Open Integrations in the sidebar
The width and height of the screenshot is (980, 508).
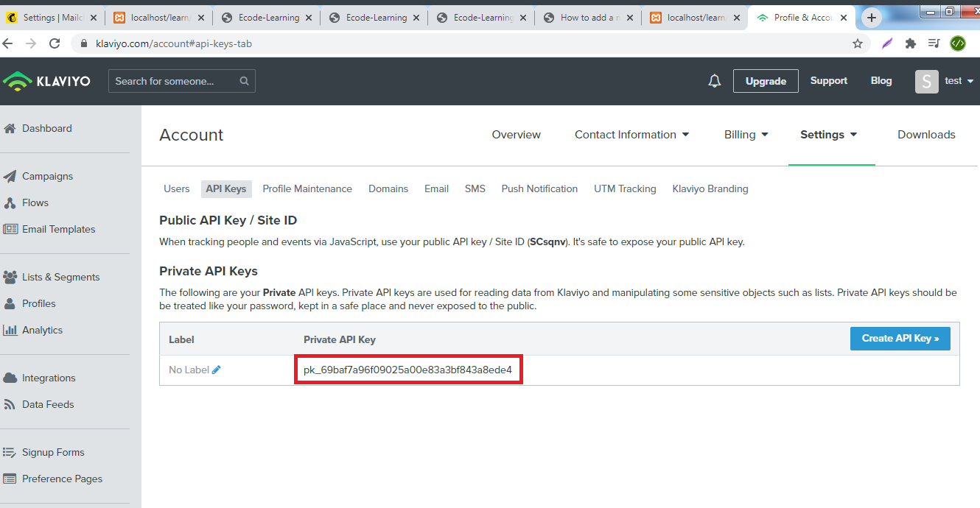pyautogui.click(x=49, y=378)
